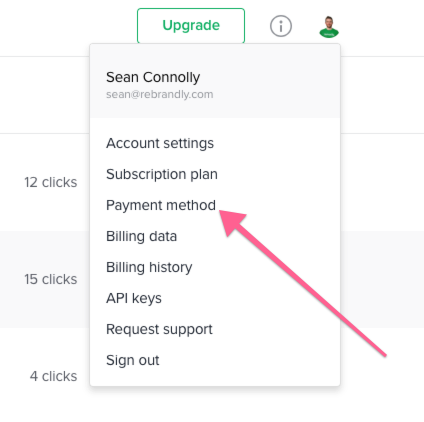424x422 pixels.
Task: Go to API keys
Action: point(134,298)
